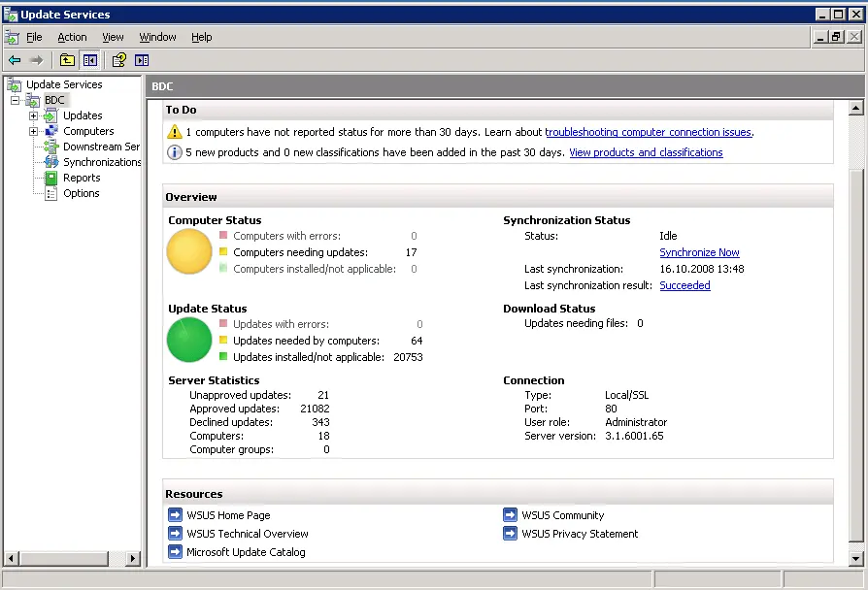
Task: Open troubleshooting computer connection issues link
Action: coord(649,132)
